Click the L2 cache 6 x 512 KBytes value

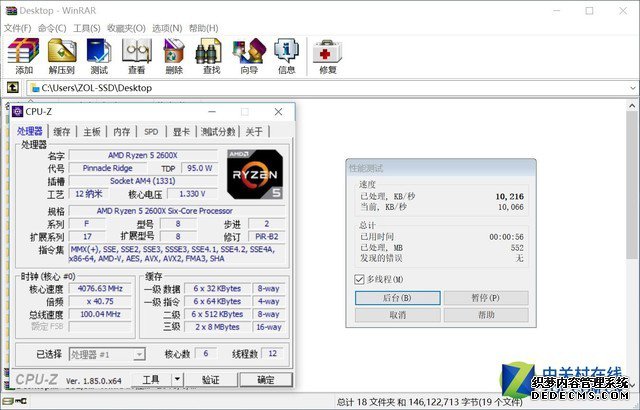[217, 314]
